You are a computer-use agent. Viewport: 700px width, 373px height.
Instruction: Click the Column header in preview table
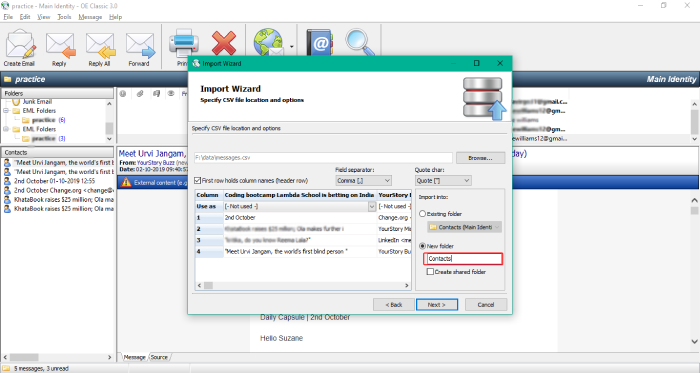click(209, 195)
